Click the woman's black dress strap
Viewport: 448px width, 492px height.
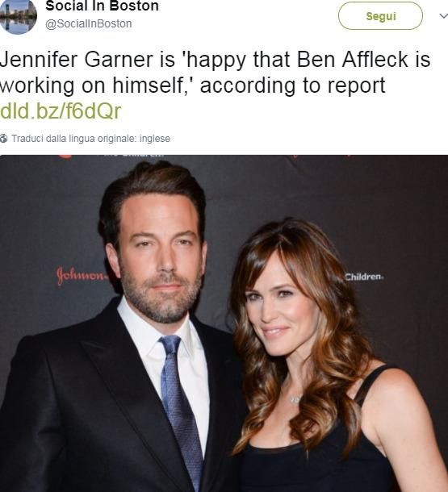tap(372, 385)
